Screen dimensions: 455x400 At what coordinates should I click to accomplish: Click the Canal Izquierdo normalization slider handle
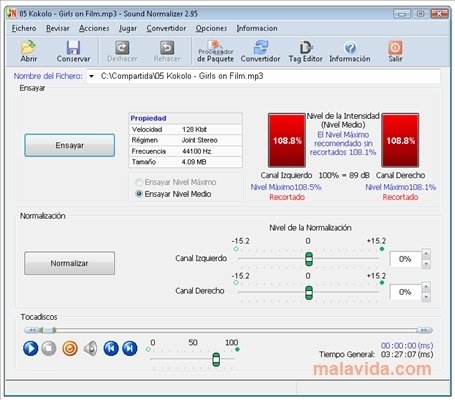click(309, 259)
